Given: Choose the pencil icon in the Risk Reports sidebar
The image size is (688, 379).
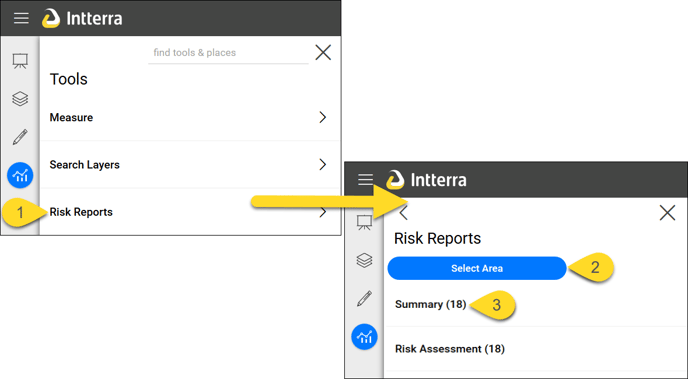Looking at the screenshot, I should [365, 298].
